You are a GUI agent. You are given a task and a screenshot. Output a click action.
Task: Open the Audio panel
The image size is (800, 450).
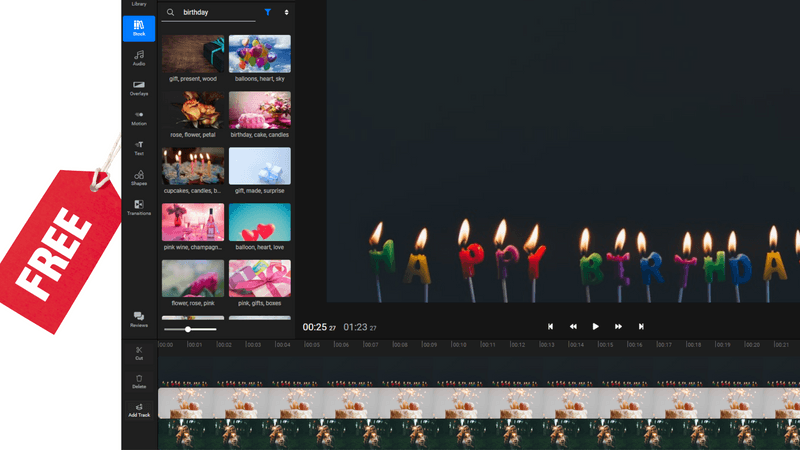coord(139,57)
